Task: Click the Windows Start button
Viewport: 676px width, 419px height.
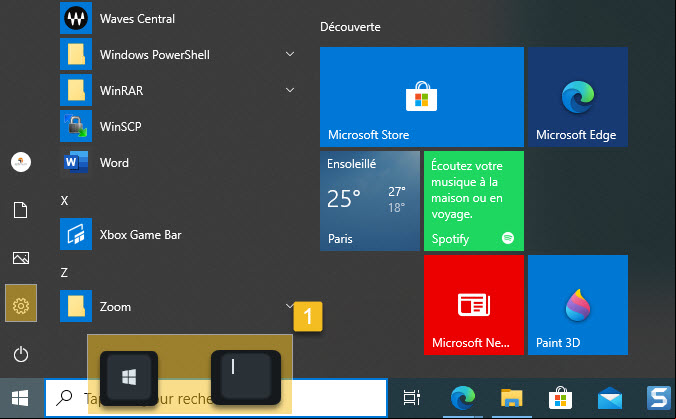Action: [x=20, y=398]
